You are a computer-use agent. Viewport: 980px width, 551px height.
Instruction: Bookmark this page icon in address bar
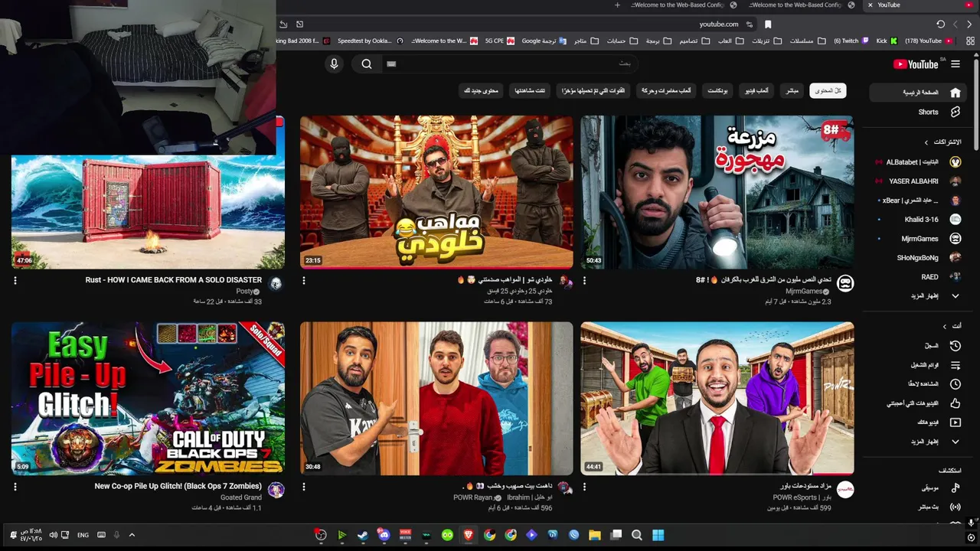click(768, 24)
